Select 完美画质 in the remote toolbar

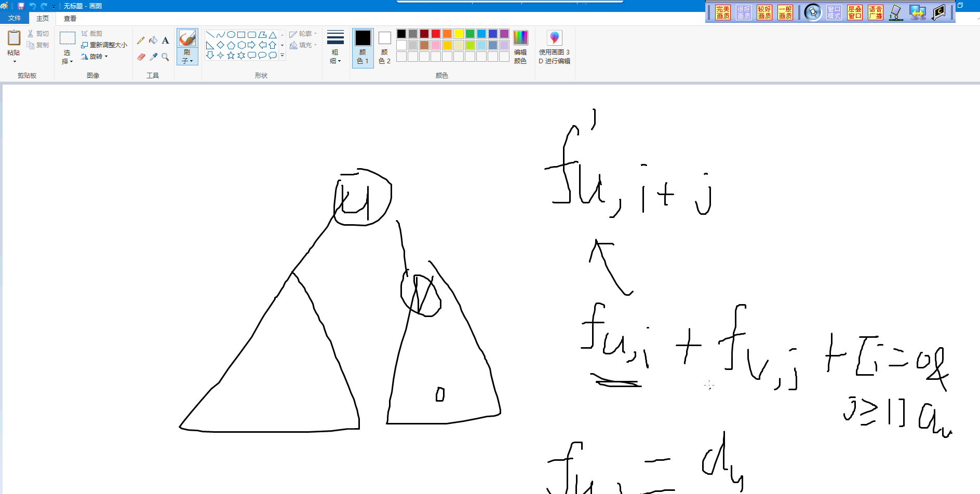722,12
